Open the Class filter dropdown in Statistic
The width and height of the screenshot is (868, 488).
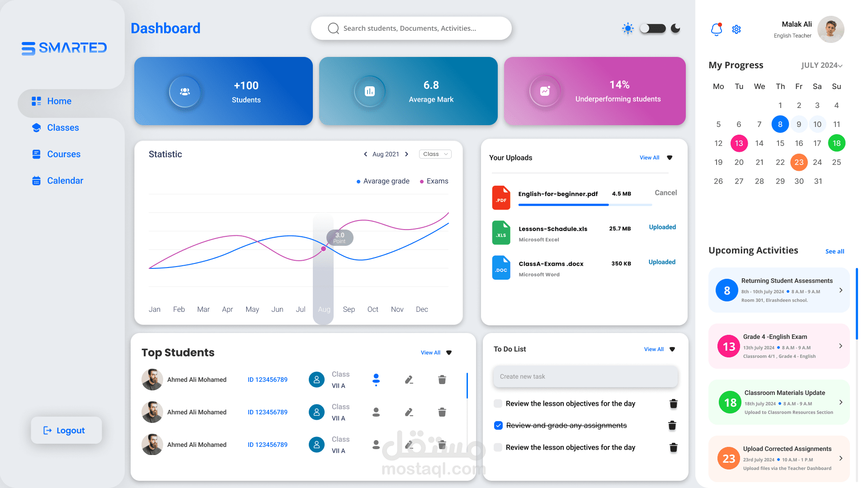[434, 154]
